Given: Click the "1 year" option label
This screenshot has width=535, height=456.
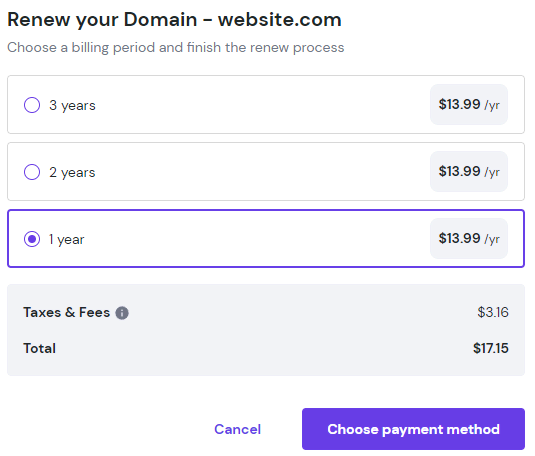Looking at the screenshot, I should coord(67,239).
